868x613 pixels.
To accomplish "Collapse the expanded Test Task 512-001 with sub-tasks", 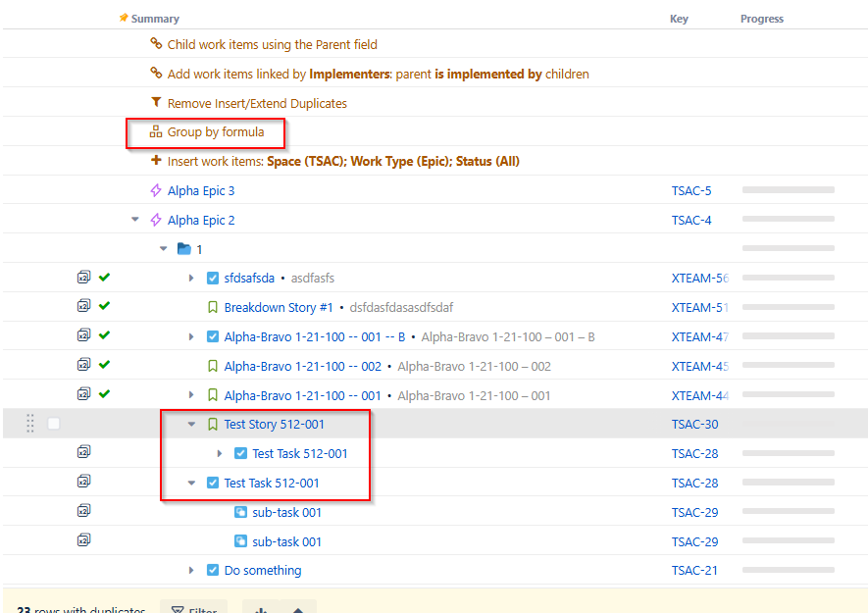I will click(191, 483).
